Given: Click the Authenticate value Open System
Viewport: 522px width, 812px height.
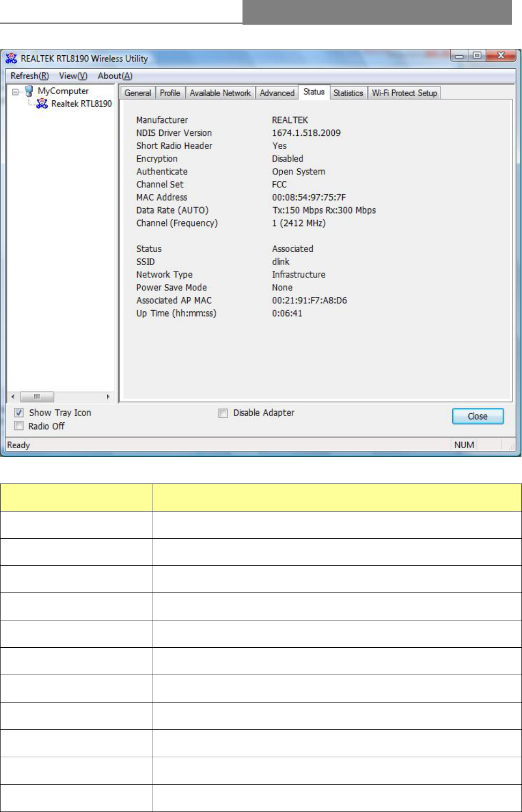Looking at the screenshot, I should [x=299, y=172].
